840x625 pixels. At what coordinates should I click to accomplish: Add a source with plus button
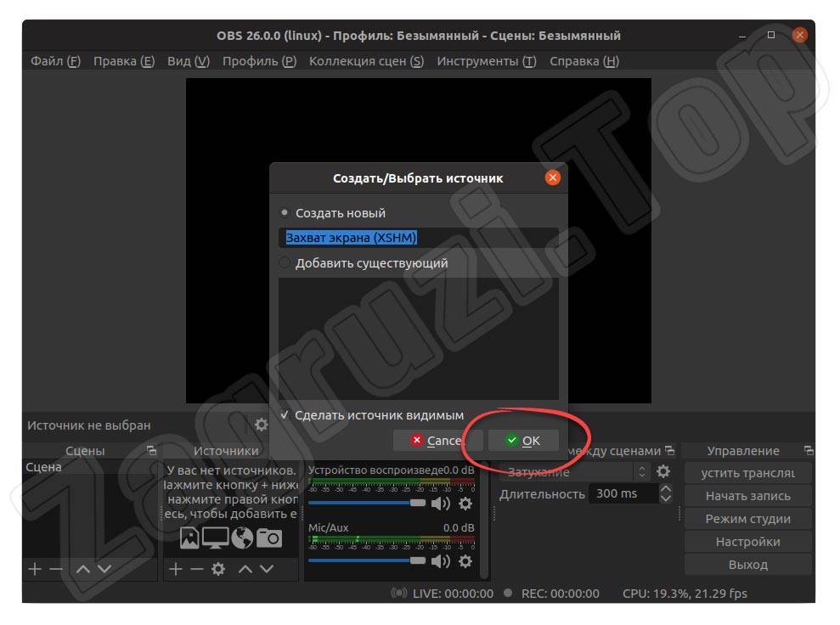click(x=176, y=569)
